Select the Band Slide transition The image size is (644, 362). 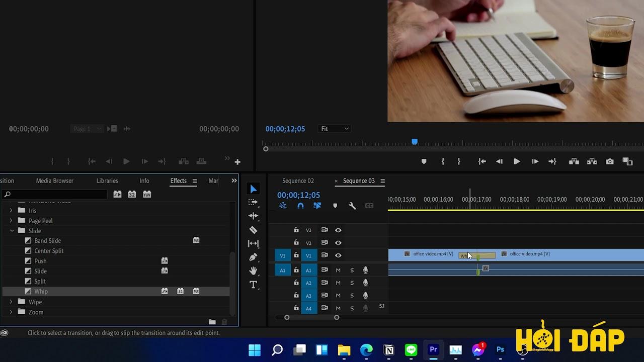pyautogui.click(x=47, y=241)
